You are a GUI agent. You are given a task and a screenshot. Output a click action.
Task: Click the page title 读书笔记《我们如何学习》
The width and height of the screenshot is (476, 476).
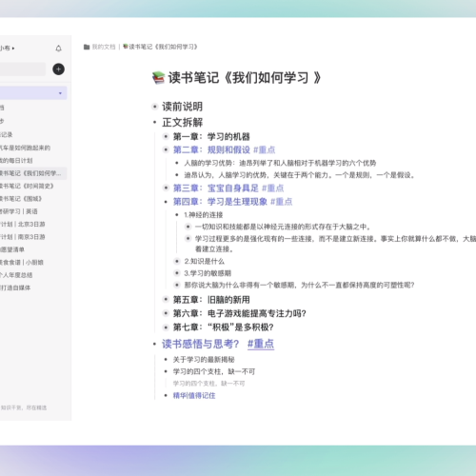coord(245,78)
